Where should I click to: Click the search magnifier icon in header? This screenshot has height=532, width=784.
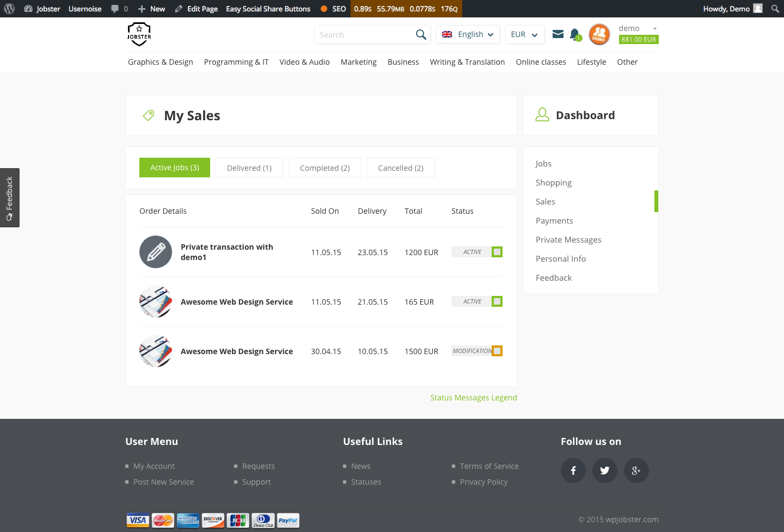point(420,35)
